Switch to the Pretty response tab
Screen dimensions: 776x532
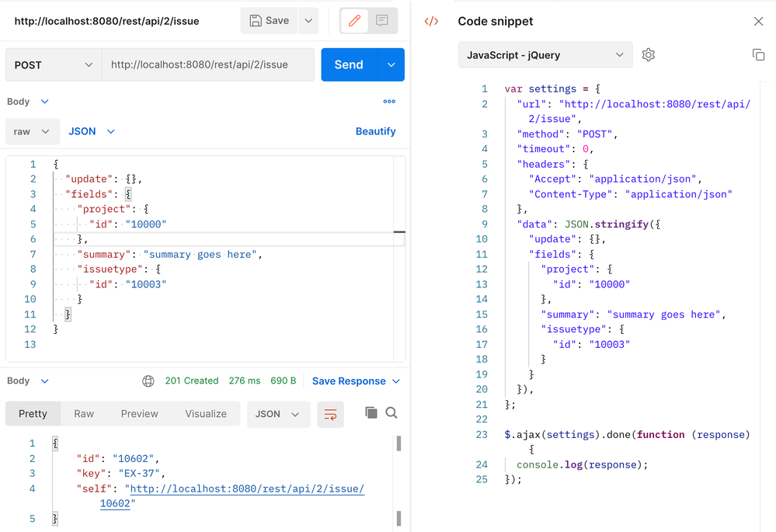point(33,414)
